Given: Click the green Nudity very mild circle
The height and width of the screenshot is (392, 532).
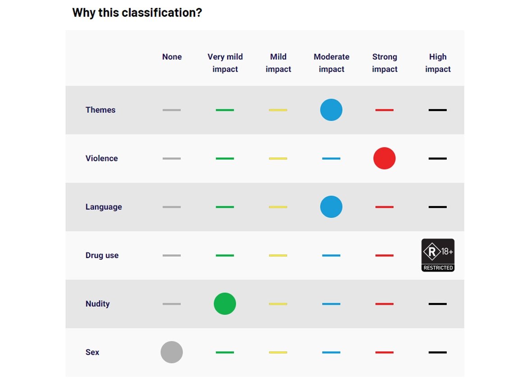Looking at the screenshot, I should [225, 304].
